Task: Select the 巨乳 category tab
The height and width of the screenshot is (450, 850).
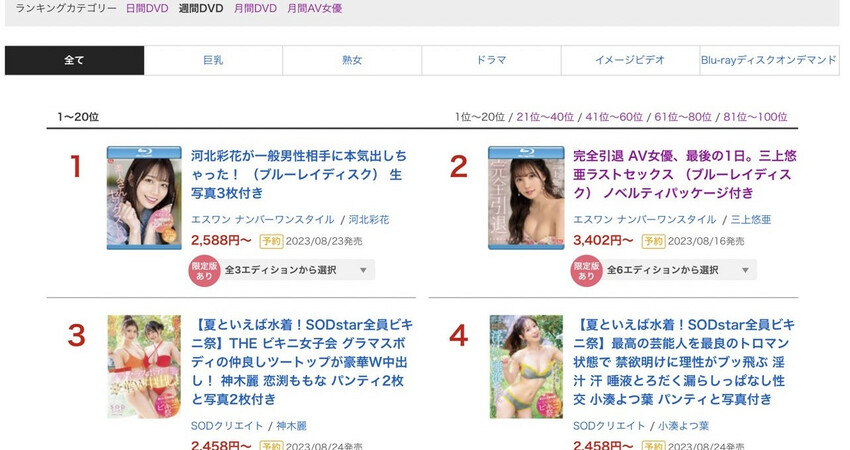Action: point(213,60)
